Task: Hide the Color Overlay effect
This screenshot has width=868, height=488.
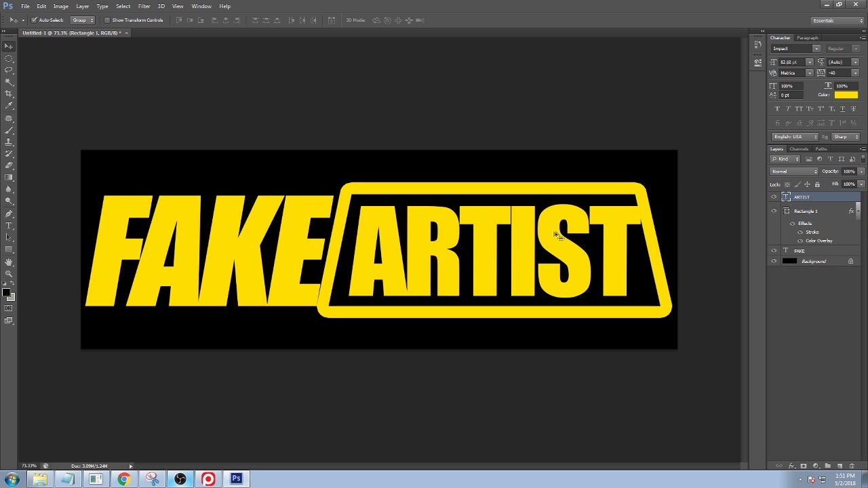Action: (x=800, y=241)
